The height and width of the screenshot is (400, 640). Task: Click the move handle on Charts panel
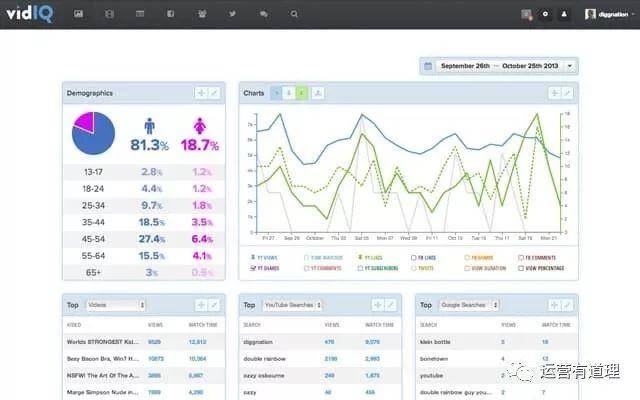[554, 93]
